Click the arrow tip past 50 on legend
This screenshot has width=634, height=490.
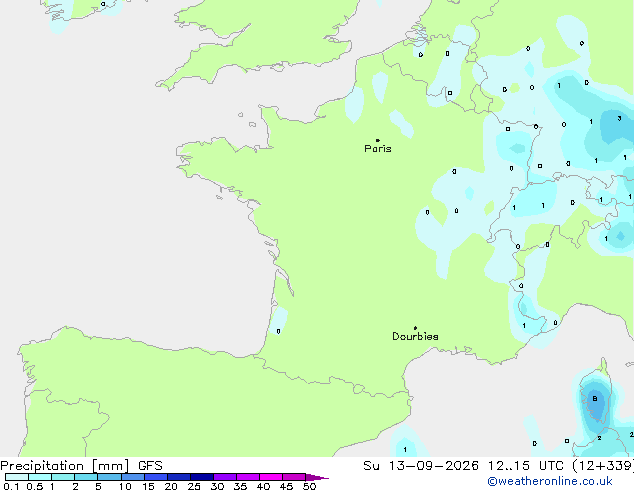coord(317,477)
